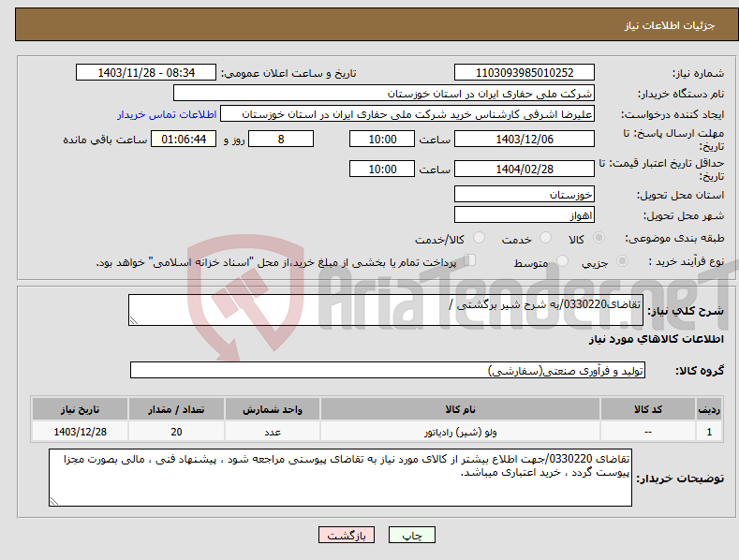This screenshot has height=560, width=739.
Task: Click the need date cell 1403/12/28
Action: (81, 432)
